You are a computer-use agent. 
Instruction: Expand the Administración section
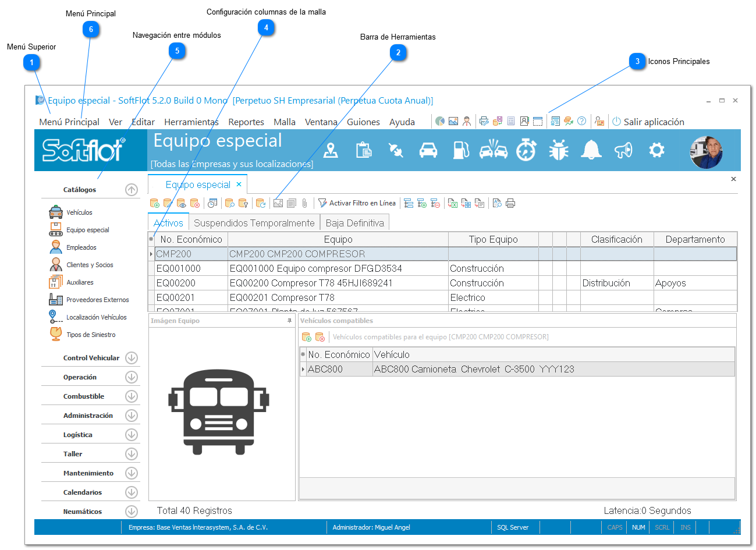tap(132, 416)
